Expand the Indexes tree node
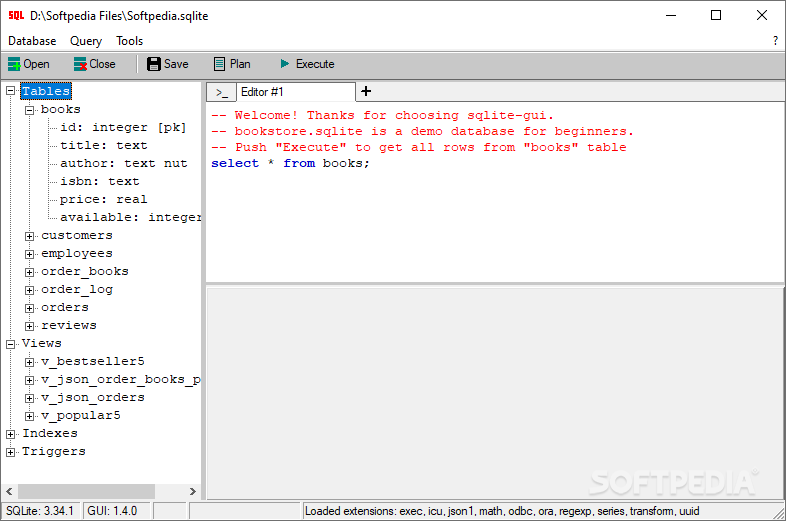 [11, 434]
